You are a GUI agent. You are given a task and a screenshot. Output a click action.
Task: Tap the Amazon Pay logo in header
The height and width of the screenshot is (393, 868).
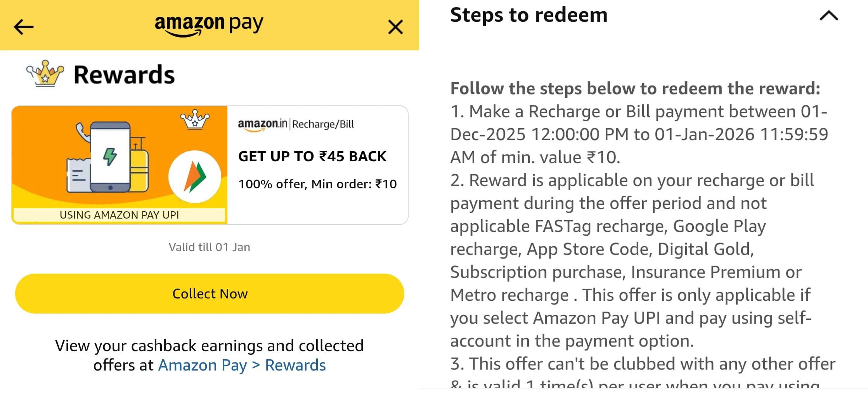(209, 25)
